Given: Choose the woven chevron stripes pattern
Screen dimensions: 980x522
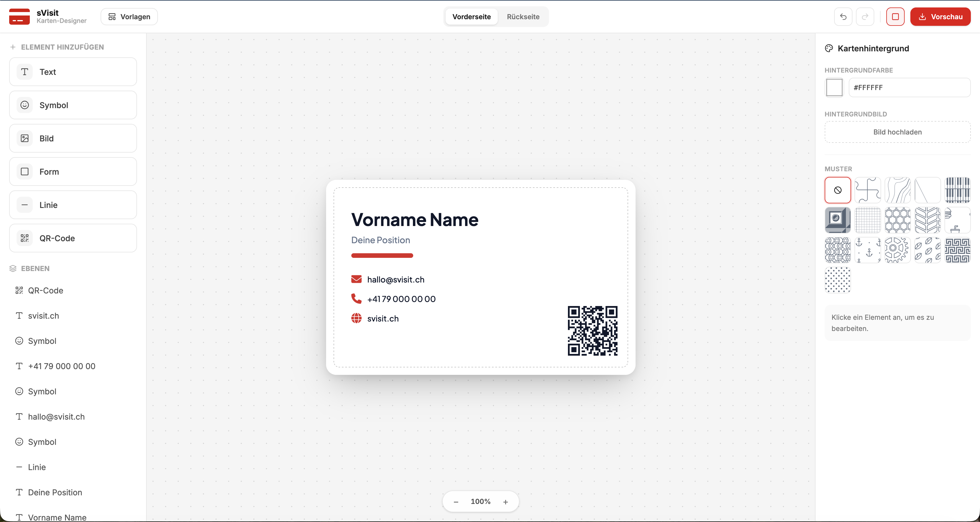Looking at the screenshot, I should click(928, 220).
